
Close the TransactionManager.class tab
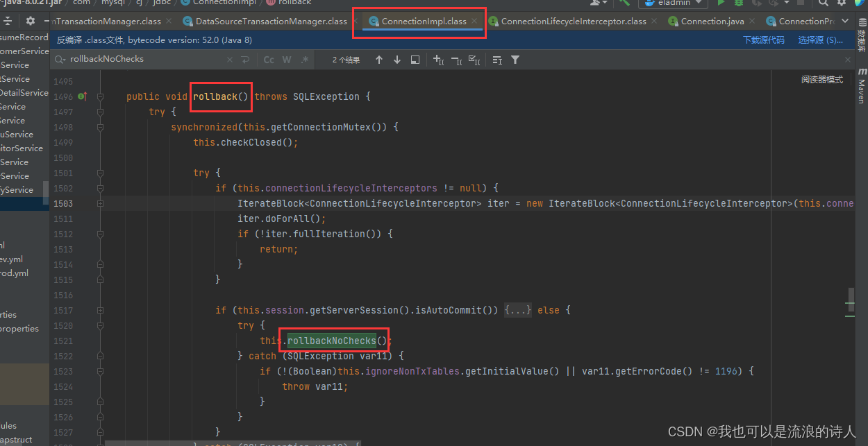coord(169,22)
